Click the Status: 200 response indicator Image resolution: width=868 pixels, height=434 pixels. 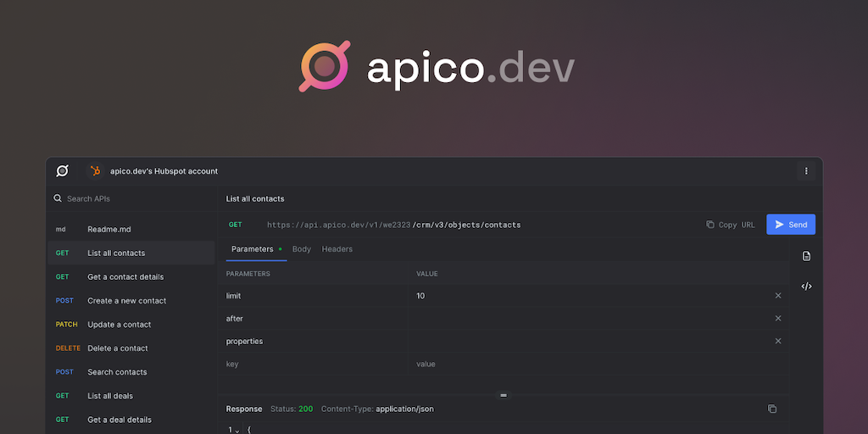tap(292, 409)
